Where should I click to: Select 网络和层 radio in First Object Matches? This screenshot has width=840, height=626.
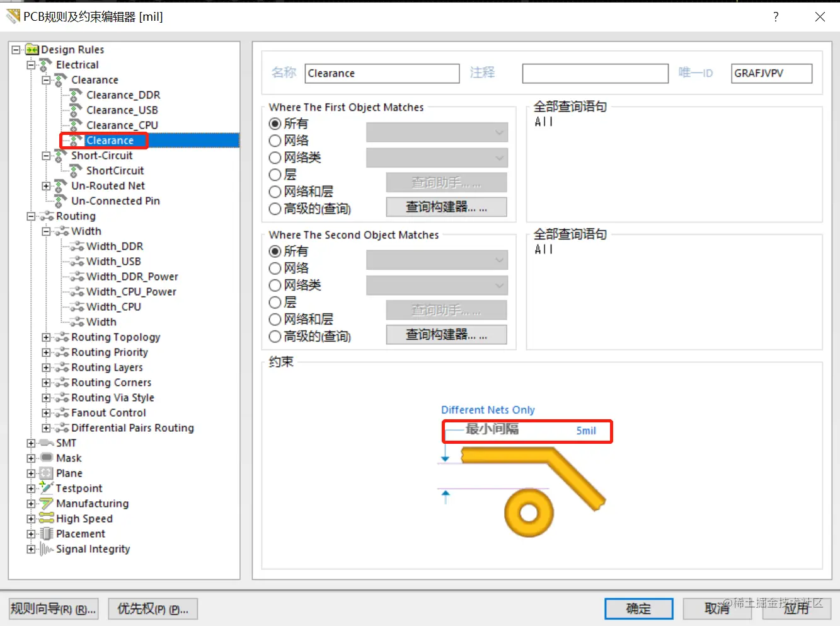pyautogui.click(x=275, y=192)
